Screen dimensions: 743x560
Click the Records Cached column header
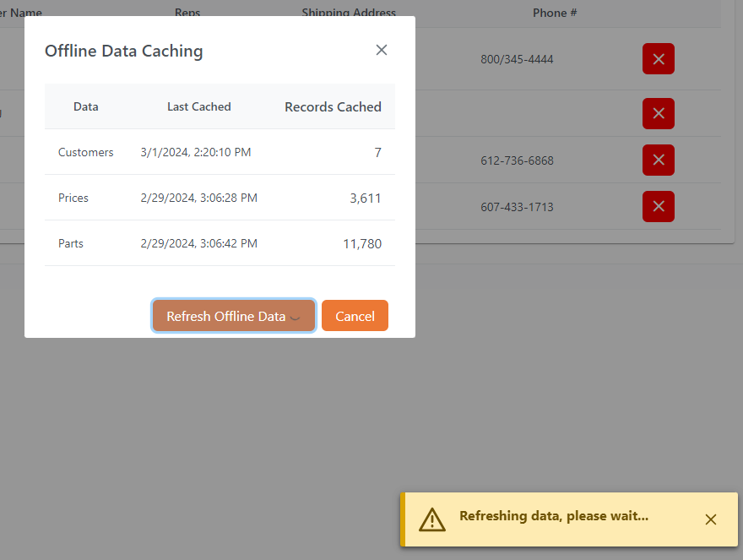332,106
